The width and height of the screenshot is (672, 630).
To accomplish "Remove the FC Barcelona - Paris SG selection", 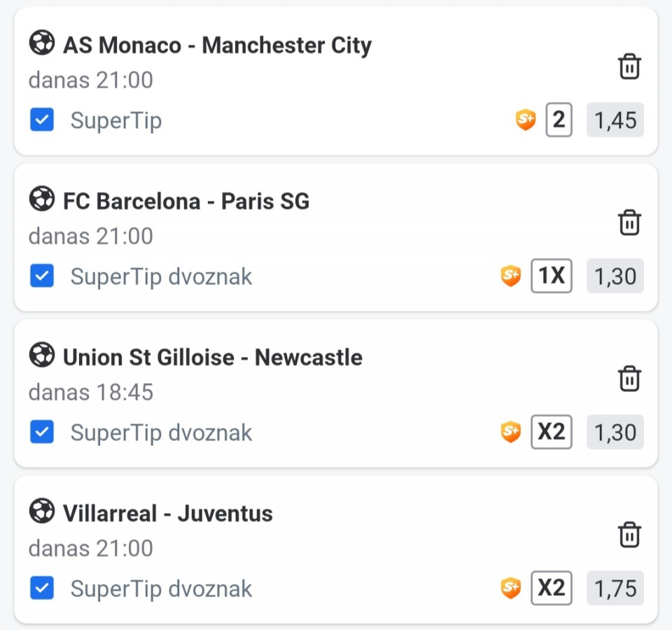I will coord(629,223).
